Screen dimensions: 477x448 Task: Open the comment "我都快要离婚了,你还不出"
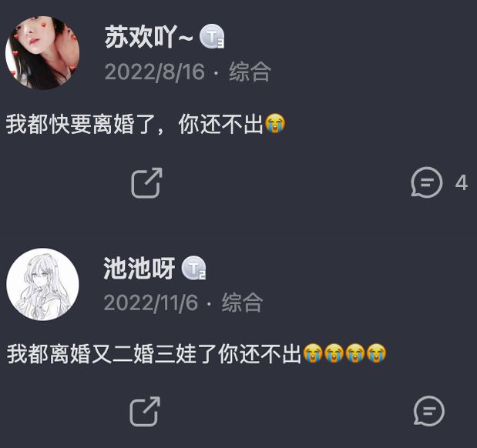pyautogui.click(x=134, y=124)
